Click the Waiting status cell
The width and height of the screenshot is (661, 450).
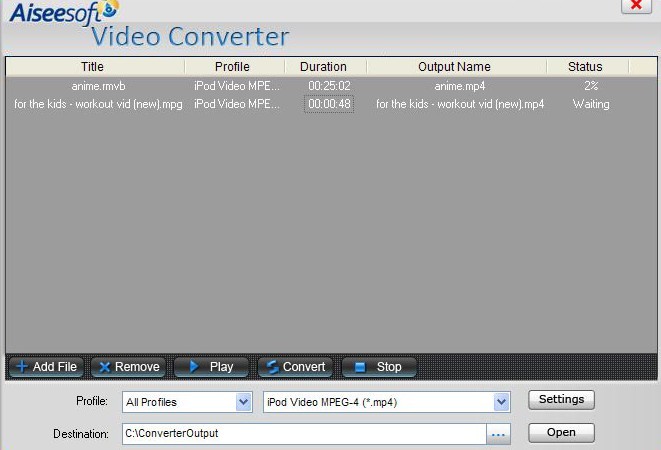(591, 104)
